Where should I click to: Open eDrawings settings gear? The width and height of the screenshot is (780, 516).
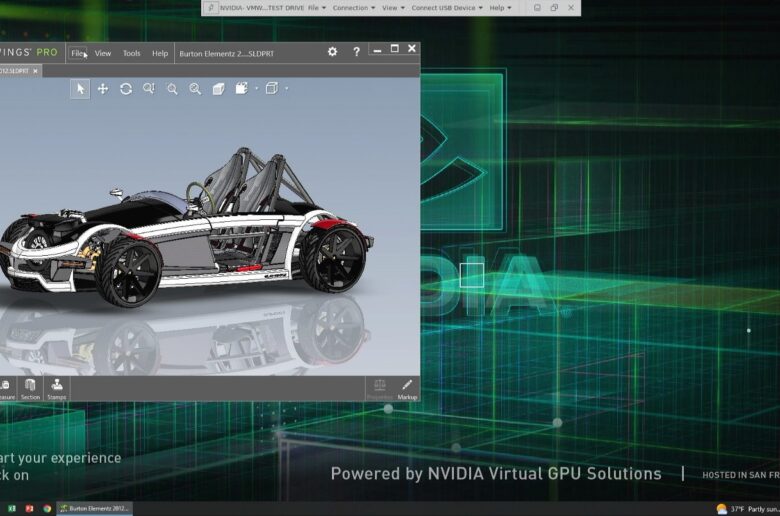tap(332, 51)
